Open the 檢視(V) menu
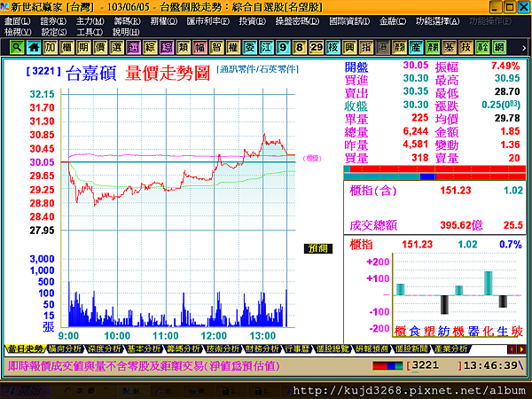The width and height of the screenshot is (532, 399). pyautogui.click(x=18, y=32)
